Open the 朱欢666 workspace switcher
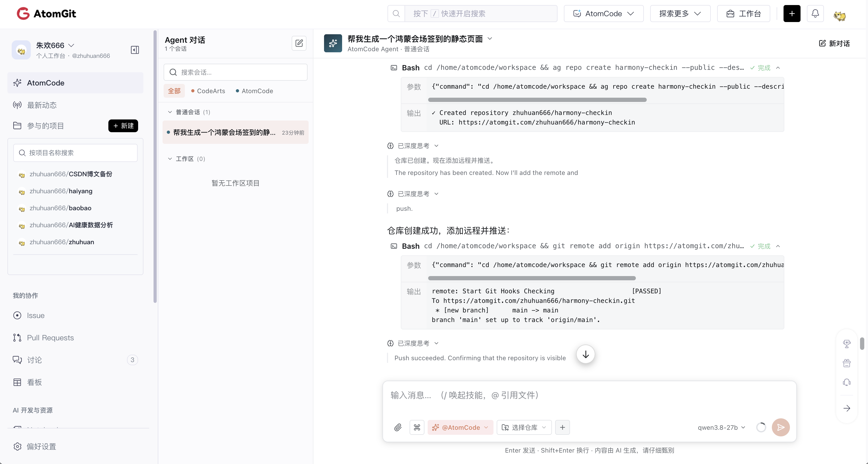 click(55, 45)
